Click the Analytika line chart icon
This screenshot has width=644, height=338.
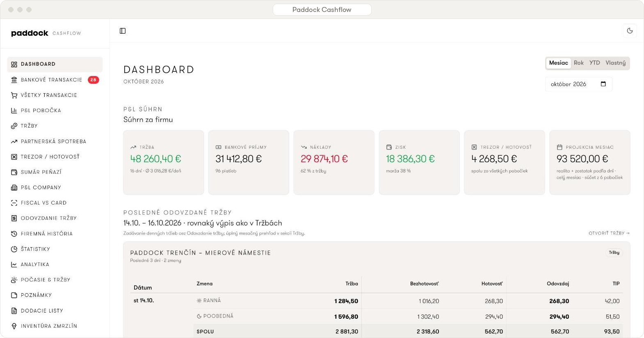pos(14,264)
